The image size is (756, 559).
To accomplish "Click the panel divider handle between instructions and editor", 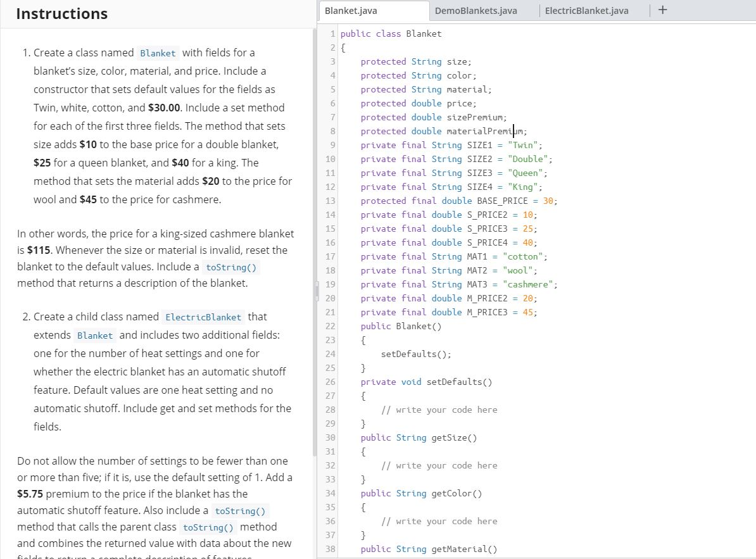I will click(x=317, y=292).
